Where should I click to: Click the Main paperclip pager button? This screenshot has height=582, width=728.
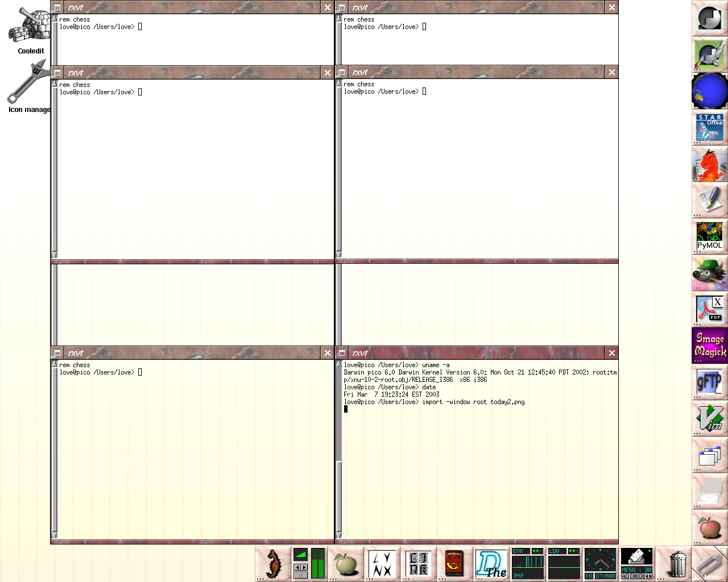click(709, 564)
